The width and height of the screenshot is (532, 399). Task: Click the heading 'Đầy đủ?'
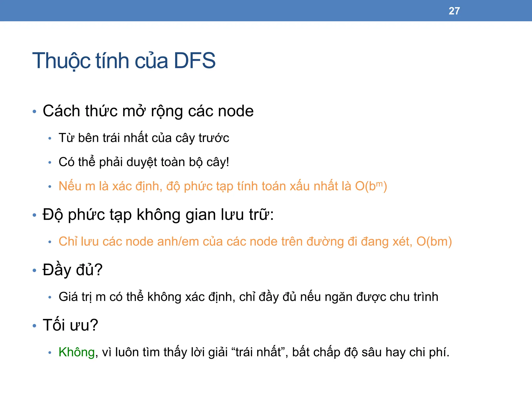[x=73, y=270]
